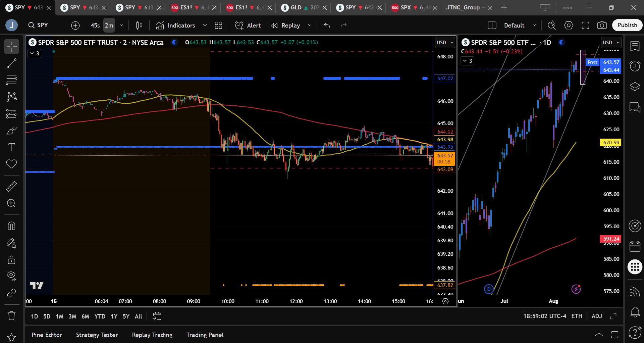Collapse the indicator legend on 2m chart
Image resolution: width=644 pixels, height=343 pixels.
tap(34, 53)
